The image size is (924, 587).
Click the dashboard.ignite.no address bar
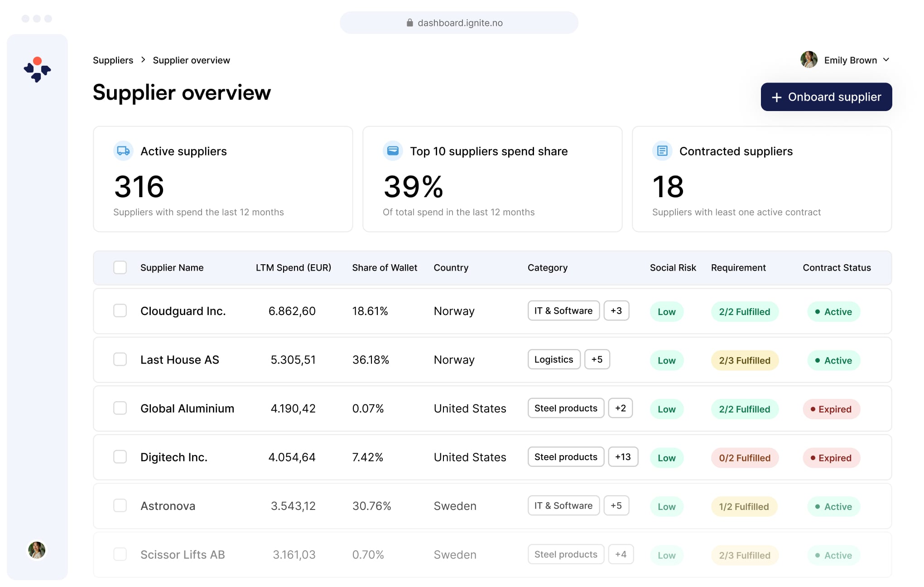(459, 23)
